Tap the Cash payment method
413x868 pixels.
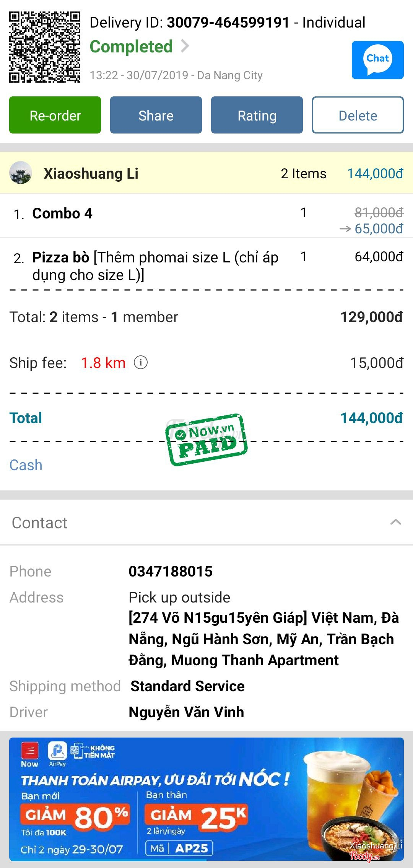point(26,465)
